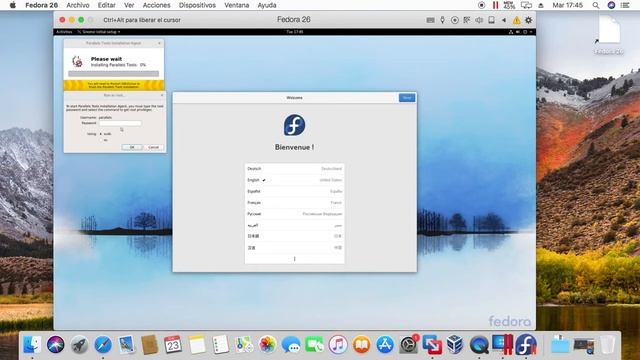Open iTunes from the Dock
Viewport: 640px width, 360px height.
(x=338, y=345)
